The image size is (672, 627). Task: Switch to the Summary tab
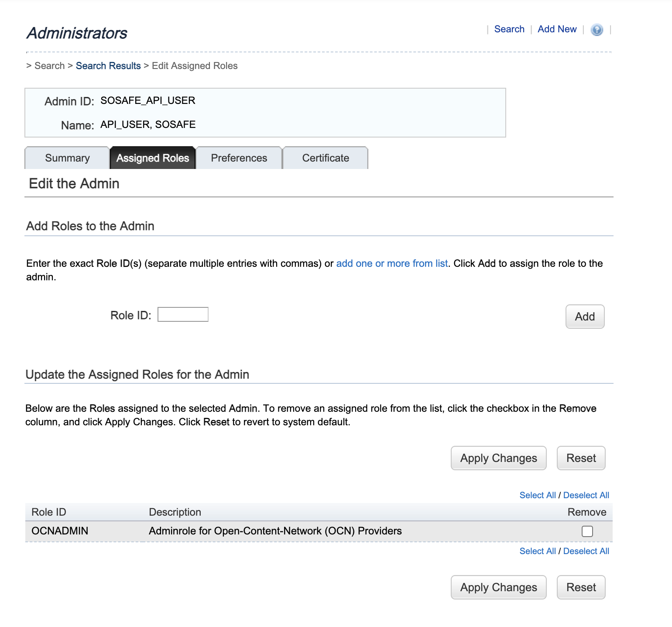click(67, 158)
